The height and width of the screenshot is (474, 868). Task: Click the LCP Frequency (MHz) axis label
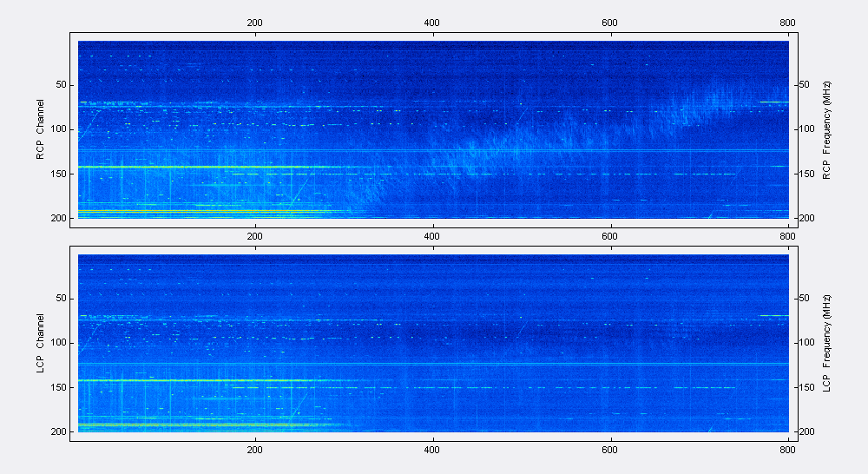(826, 344)
